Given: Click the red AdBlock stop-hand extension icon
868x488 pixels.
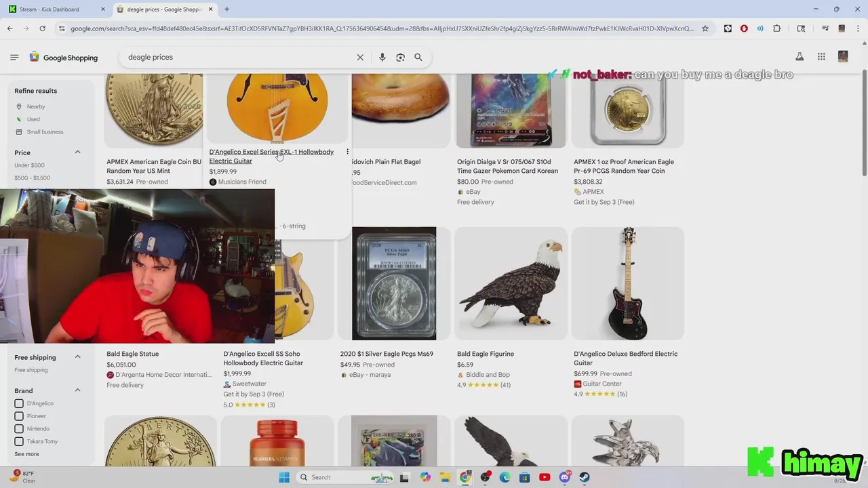Looking at the screenshot, I should (x=744, y=28).
